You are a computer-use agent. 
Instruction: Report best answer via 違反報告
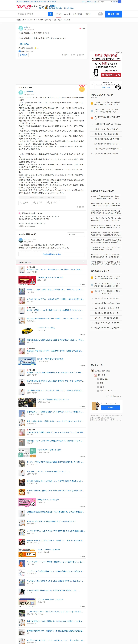tap(80, 207)
